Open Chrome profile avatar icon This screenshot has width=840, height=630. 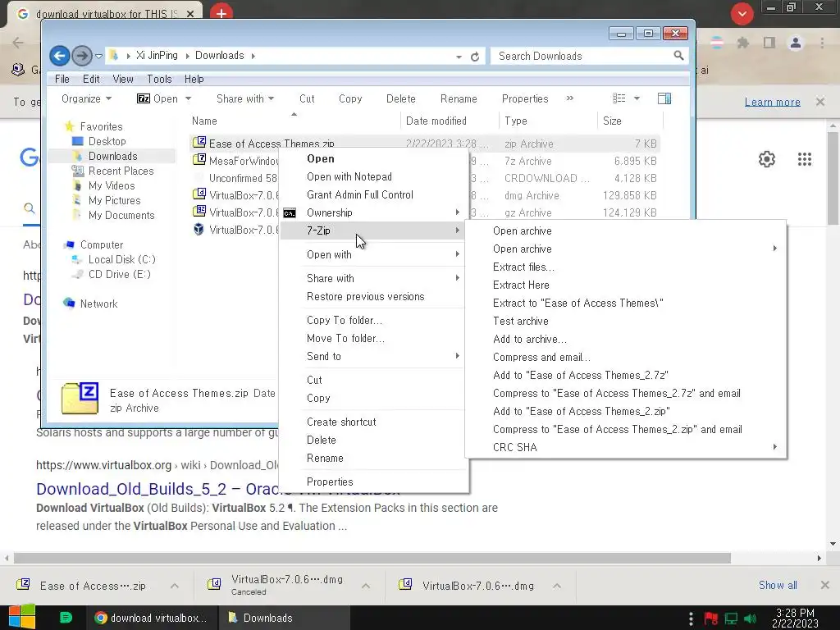point(796,43)
